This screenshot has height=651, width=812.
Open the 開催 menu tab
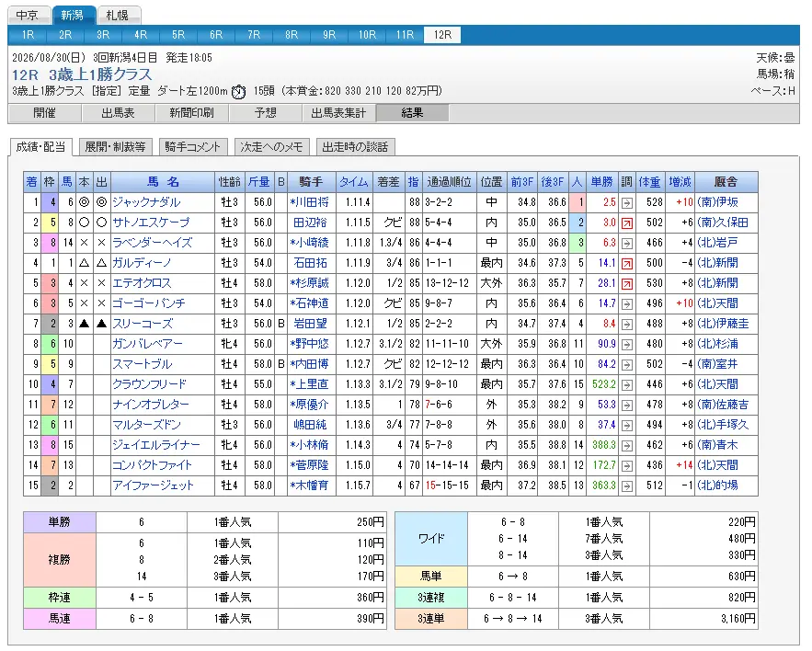click(44, 113)
